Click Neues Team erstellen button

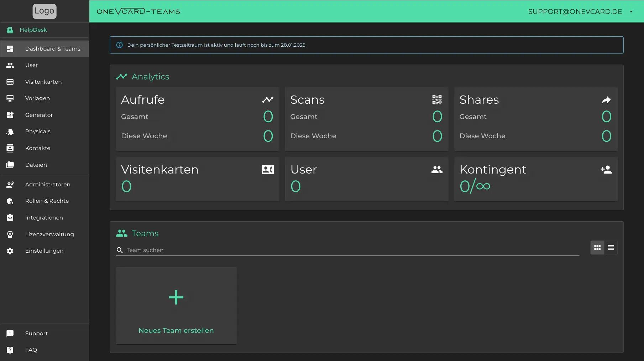(176, 305)
